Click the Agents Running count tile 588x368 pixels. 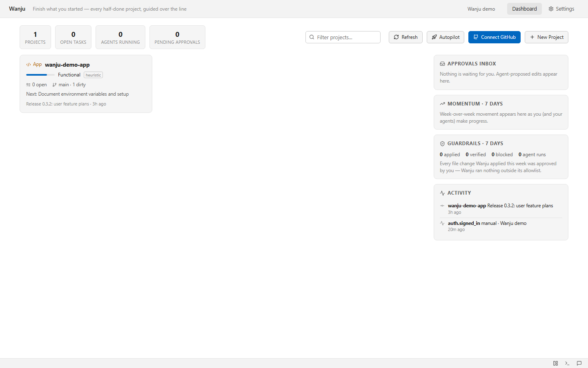120,37
